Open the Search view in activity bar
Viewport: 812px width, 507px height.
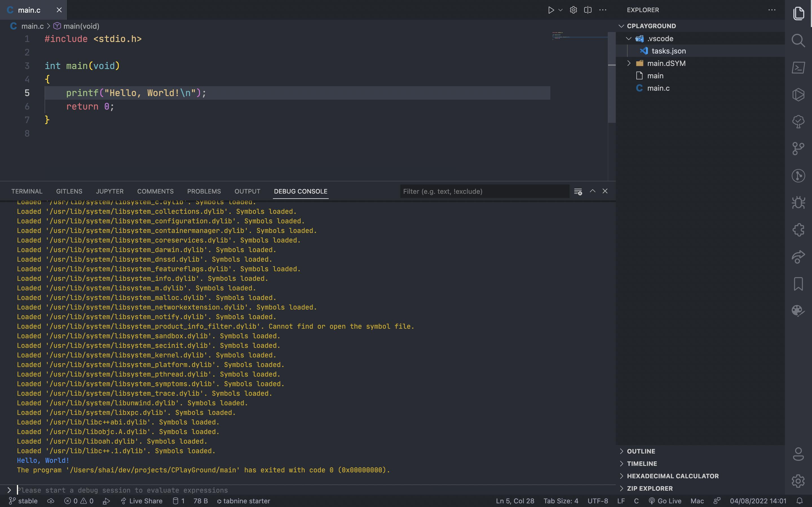[x=798, y=41]
